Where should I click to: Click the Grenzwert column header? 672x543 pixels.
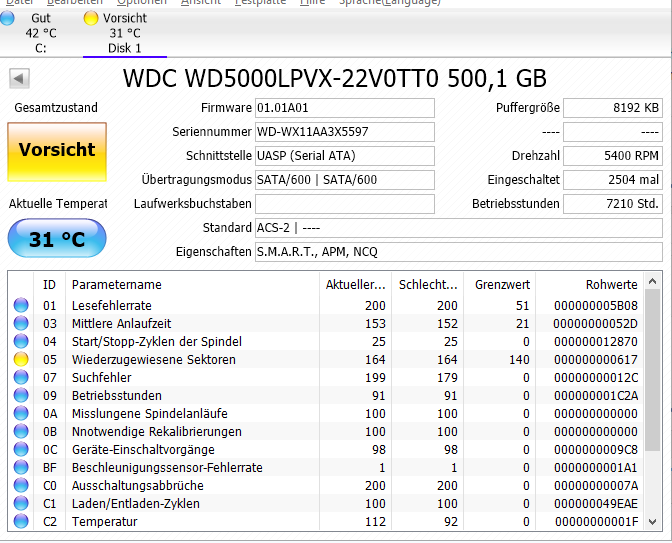tap(500, 285)
